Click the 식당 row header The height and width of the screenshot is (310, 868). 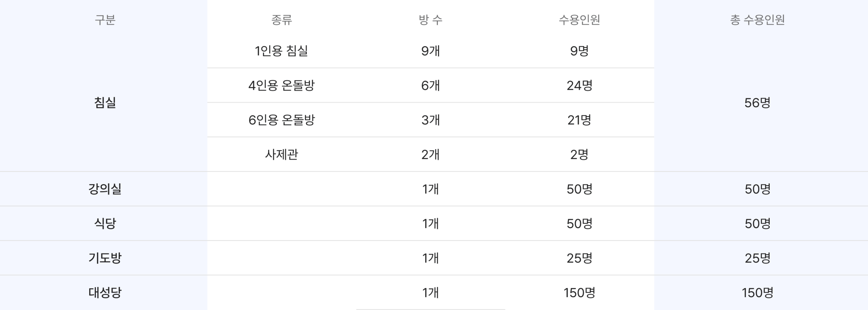pos(105,223)
